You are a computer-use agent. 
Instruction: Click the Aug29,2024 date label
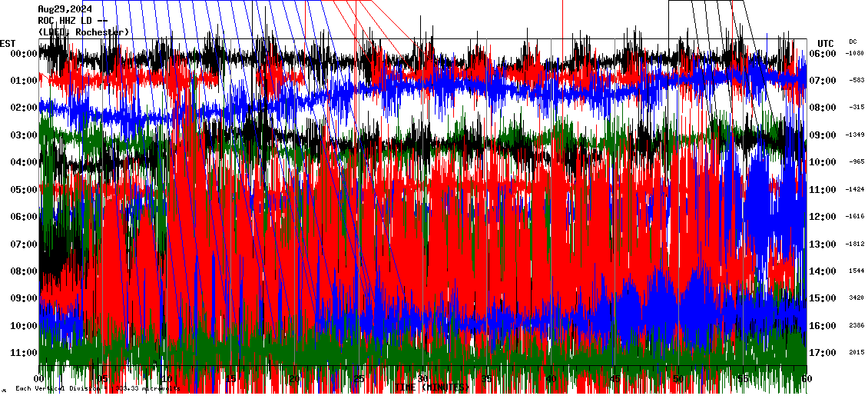coord(65,9)
